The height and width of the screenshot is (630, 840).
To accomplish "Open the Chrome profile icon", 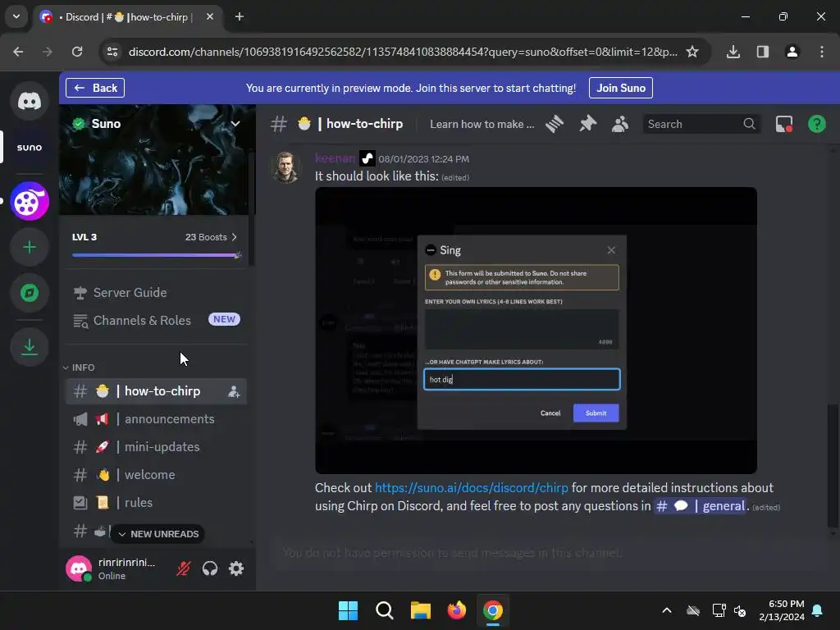I will (x=792, y=52).
